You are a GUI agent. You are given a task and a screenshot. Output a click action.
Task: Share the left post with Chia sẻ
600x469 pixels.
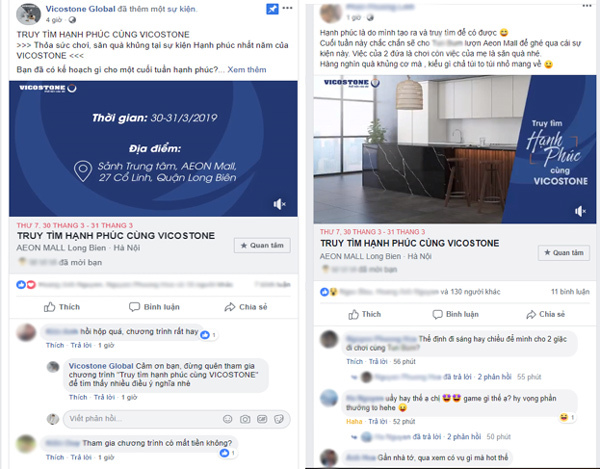click(x=246, y=307)
